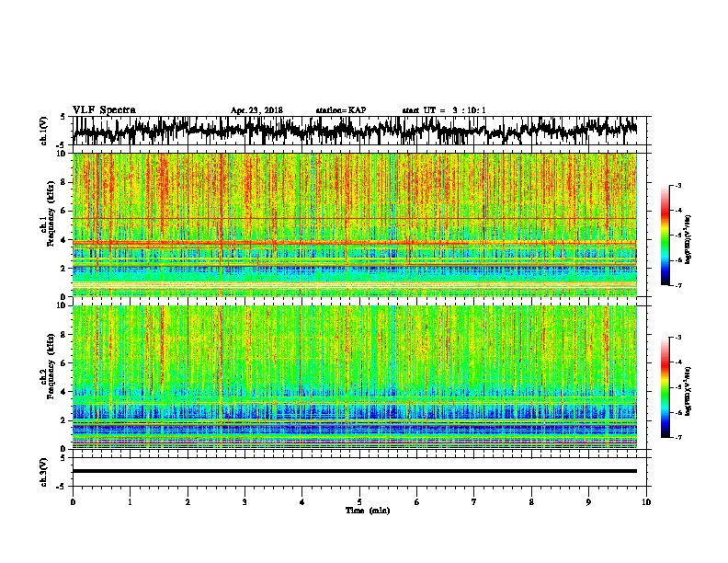Click the 5 V tick label on ch.1(V) axis
The width and height of the screenshot is (728, 563).
coord(63,117)
